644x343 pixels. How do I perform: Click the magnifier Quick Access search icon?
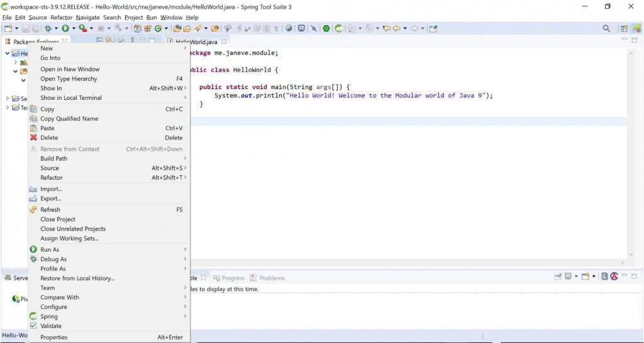pos(606,28)
